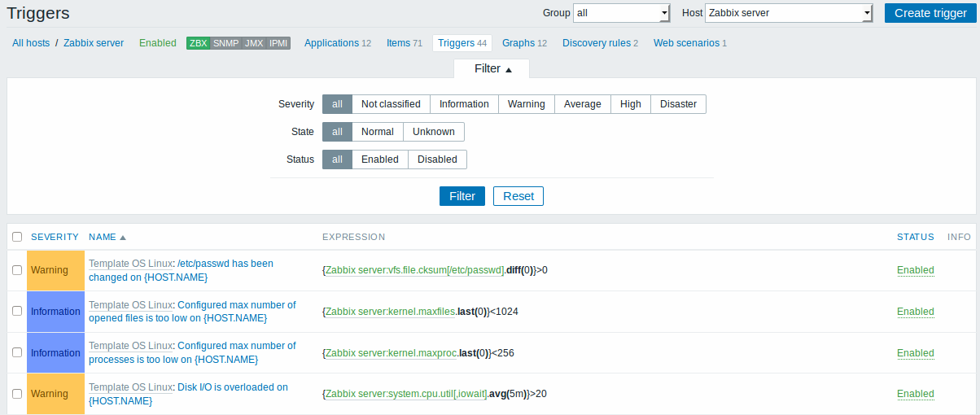Image resolution: width=980 pixels, height=415 pixels.
Task: Select severity 'Not classified'
Action: pyautogui.click(x=391, y=104)
